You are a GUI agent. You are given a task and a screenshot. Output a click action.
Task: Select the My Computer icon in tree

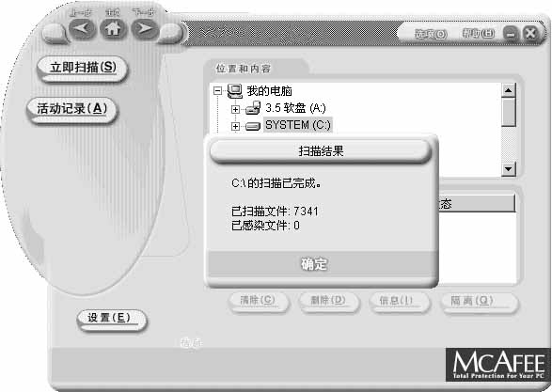tap(235, 91)
